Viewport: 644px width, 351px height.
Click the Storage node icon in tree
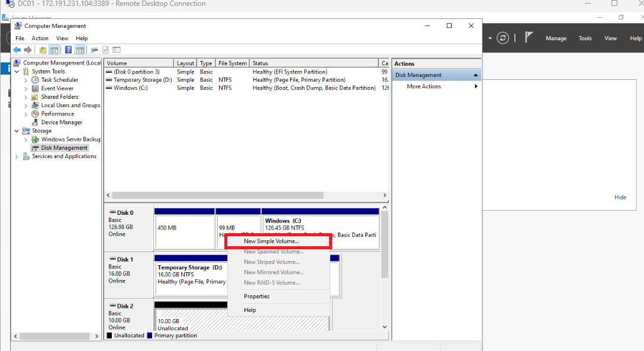pyautogui.click(x=26, y=131)
